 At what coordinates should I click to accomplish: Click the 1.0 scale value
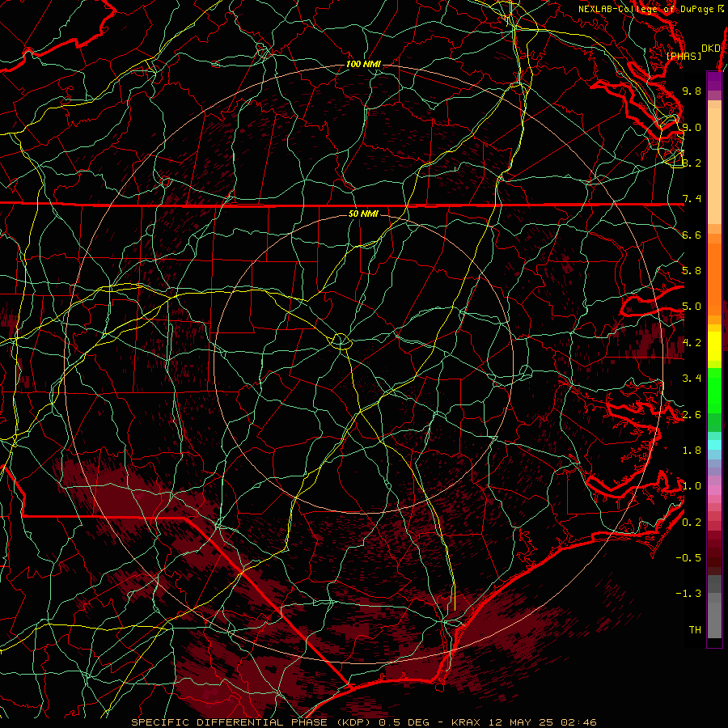click(x=692, y=486)
